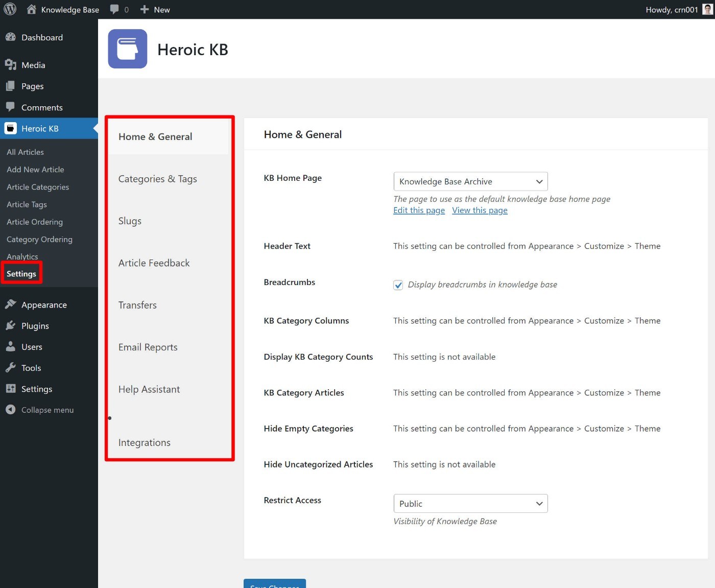The height and width of the screenshot is (588, 715).
Task: Open the Restrict Access dropdown
Action: pyautogui.click(x=470, y=504)
